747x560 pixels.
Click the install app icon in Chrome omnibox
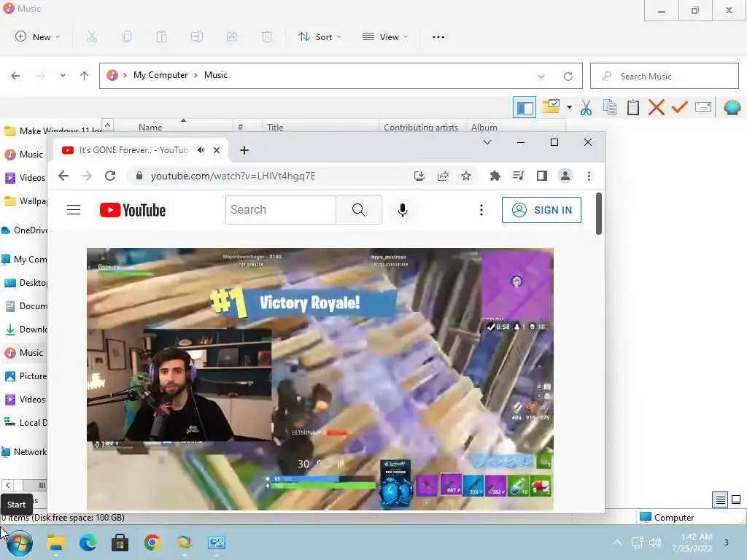coord(419,176)
